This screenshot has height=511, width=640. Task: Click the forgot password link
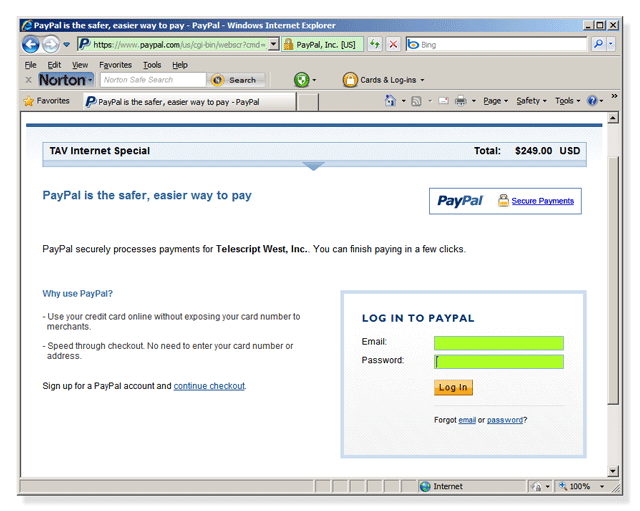[x=505, y=420]
